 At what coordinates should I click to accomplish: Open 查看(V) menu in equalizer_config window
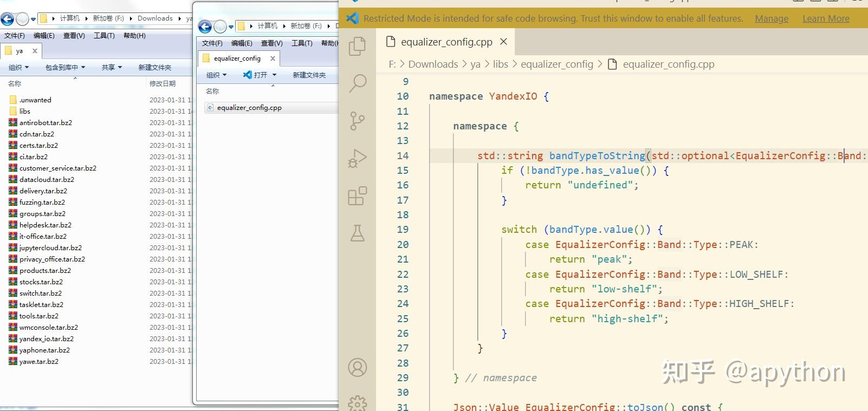(272, 43)
